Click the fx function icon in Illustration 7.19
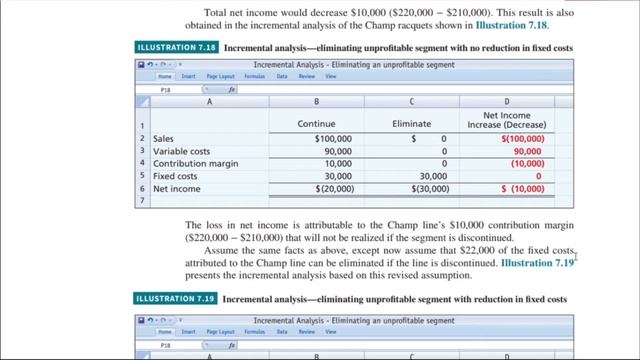Viewport: 640px width, 360px height. coord(232,345)
